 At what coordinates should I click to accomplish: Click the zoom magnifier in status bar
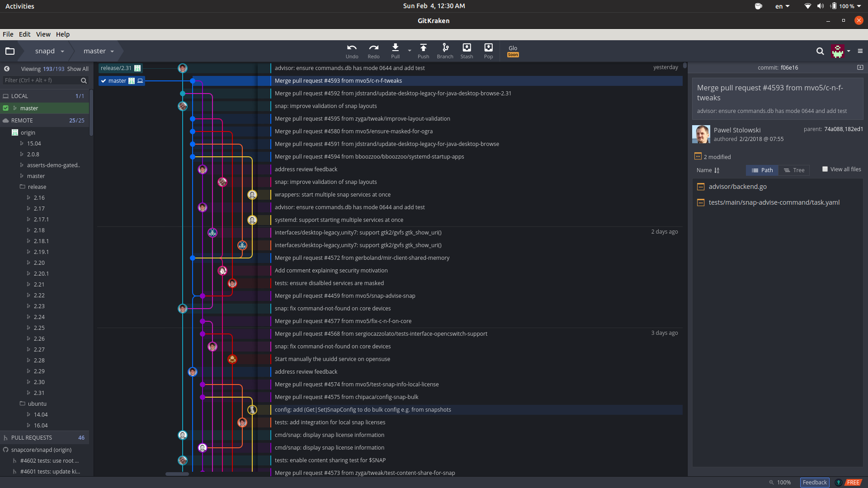pyautogui.click(x=771, y=482)
